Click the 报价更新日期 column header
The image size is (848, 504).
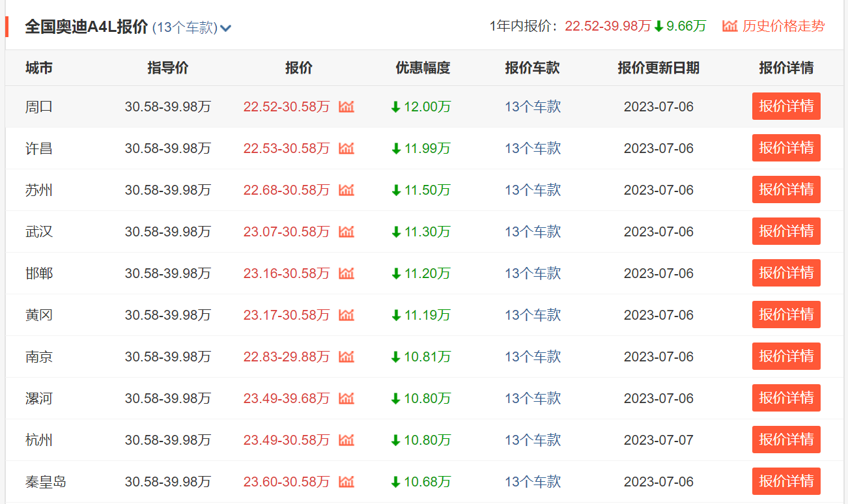click(x=658, y=68)
